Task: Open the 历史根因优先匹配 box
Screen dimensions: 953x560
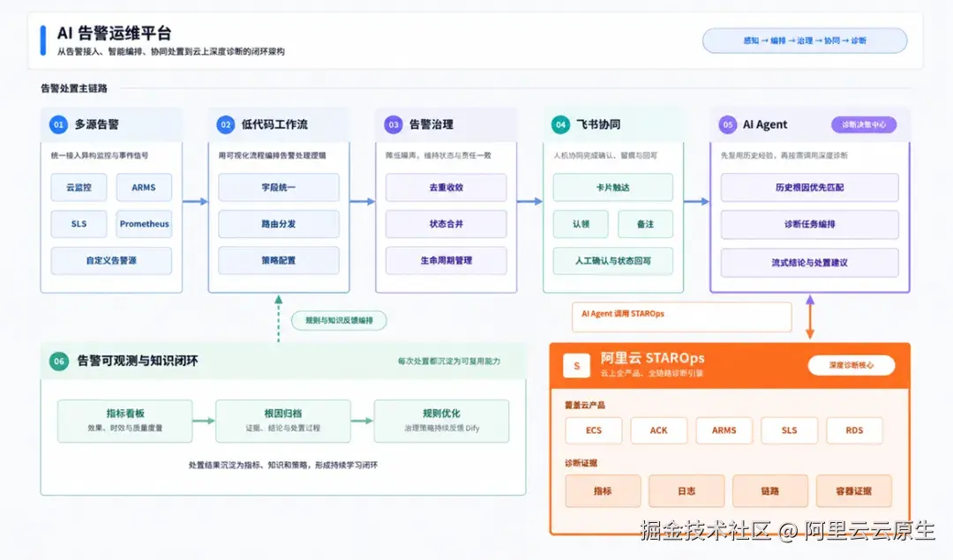Action: 809,188
